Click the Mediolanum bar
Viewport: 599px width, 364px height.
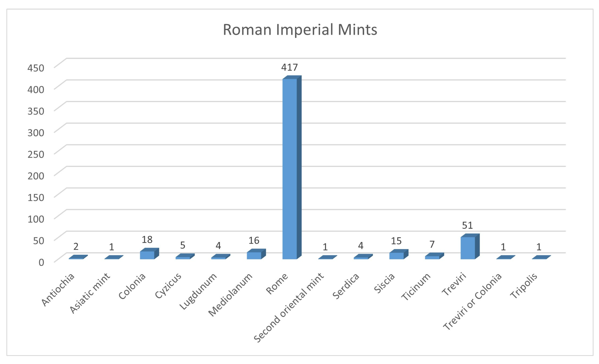[254, 255]
